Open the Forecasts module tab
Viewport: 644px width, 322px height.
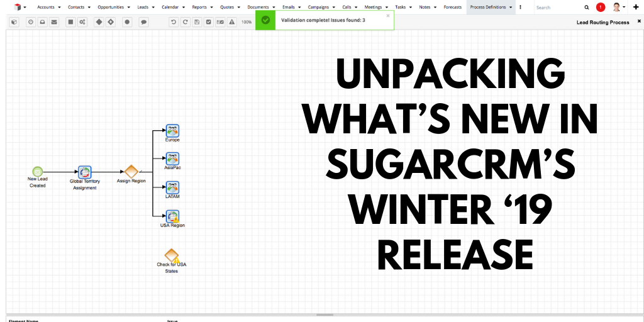453,7
